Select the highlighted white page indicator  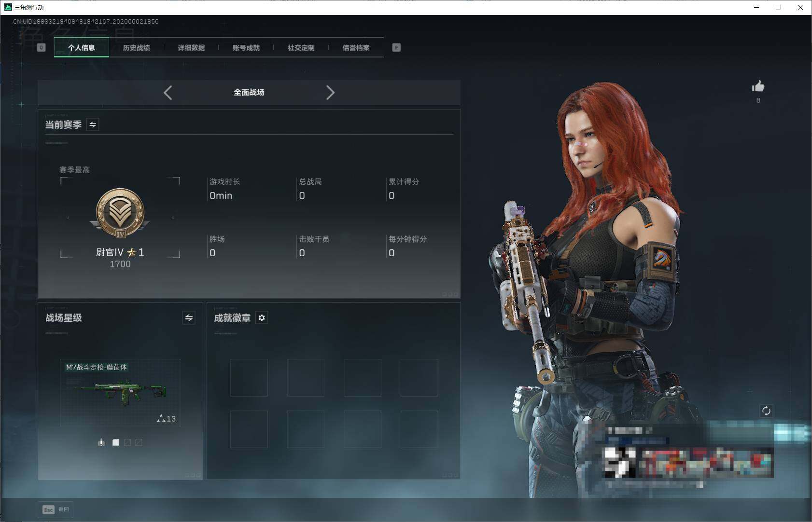(116, 442)
